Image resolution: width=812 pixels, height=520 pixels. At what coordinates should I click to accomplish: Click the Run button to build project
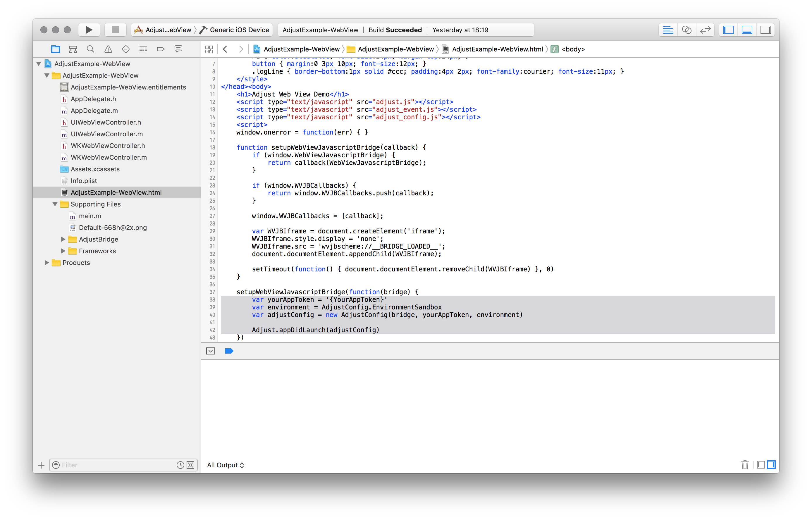[x=88, y=30]
